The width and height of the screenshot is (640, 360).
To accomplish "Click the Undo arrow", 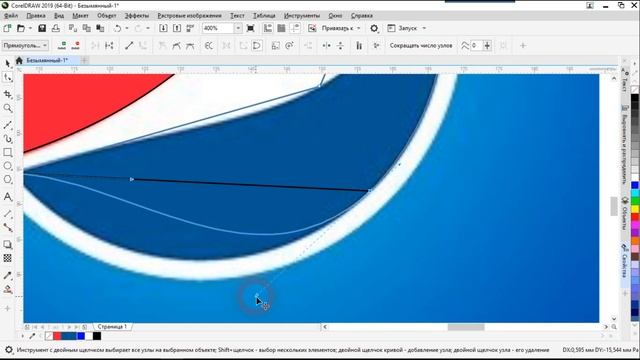I will (x=118, y=28).
